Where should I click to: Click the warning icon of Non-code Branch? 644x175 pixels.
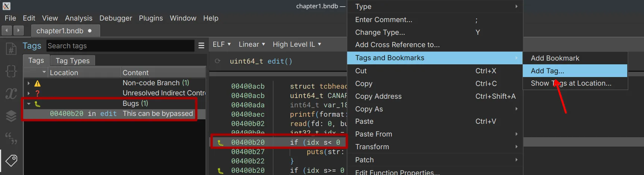[x=38, y=83]
